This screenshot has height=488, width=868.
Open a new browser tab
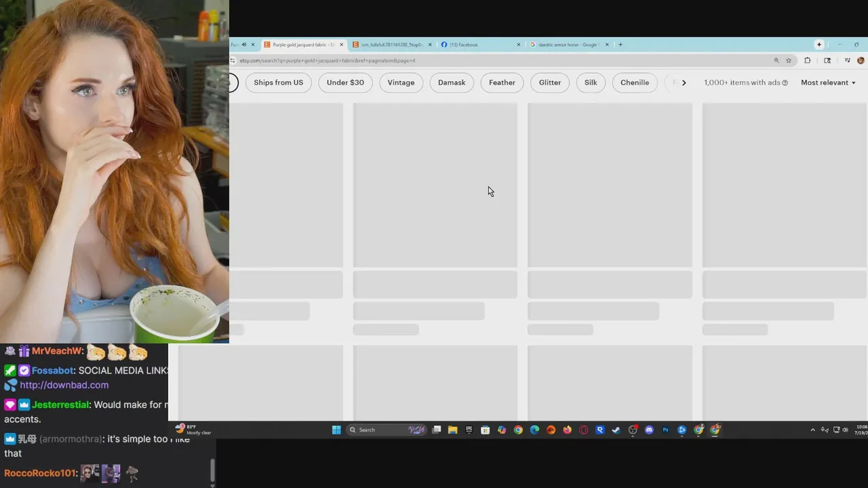(x=620, y=45)
